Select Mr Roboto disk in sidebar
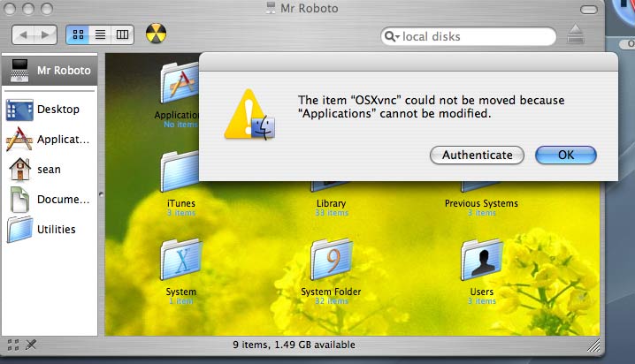The height and width of the screenshot is (364, 635). tap(50, 71)
